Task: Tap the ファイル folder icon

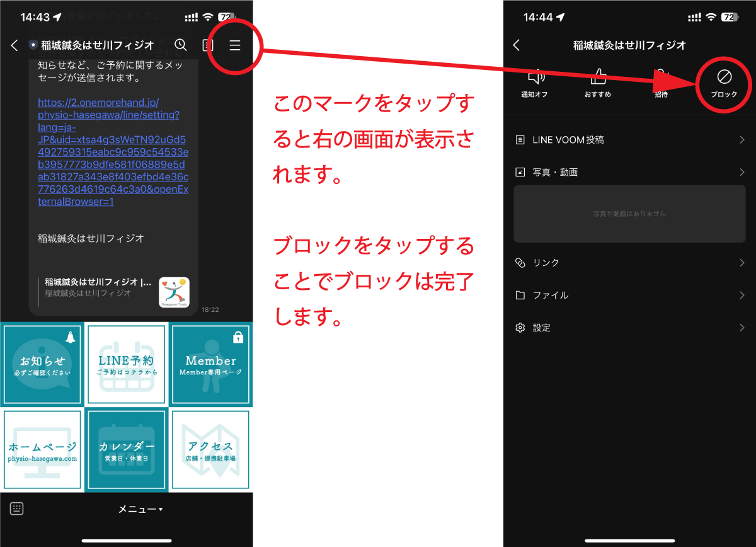Action: tap(520, 296)
